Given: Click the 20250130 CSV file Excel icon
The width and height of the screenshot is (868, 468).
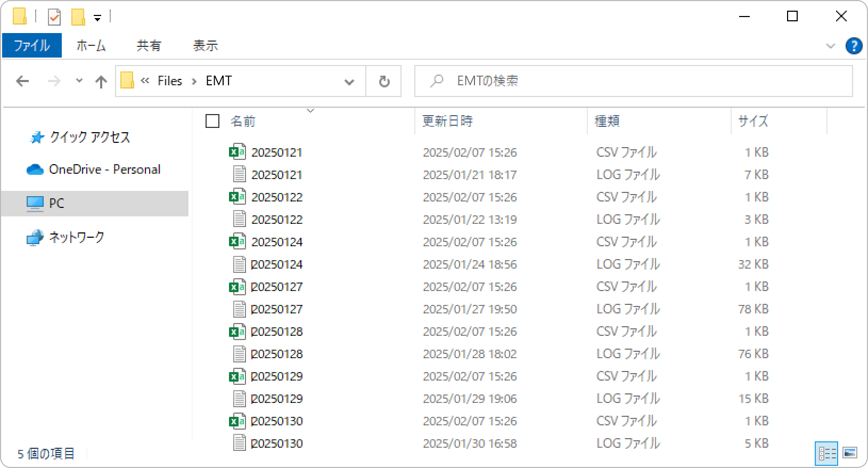Looking at the screenshot, I should pyautogui.click(x=238, y=421).
